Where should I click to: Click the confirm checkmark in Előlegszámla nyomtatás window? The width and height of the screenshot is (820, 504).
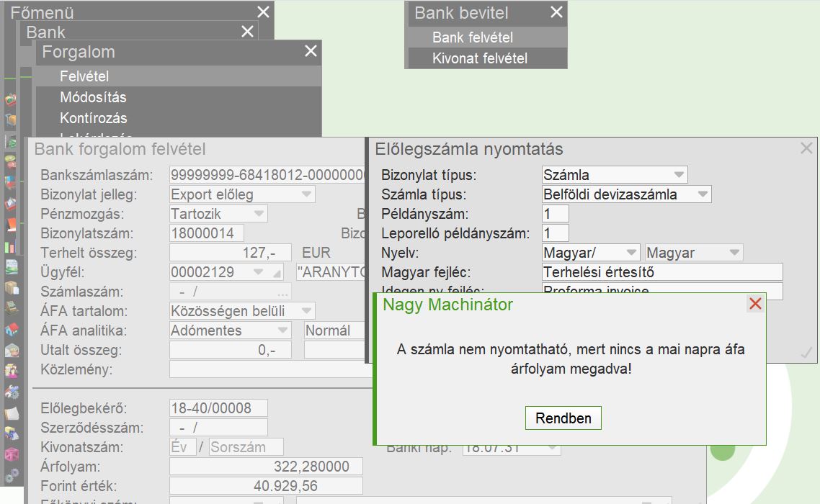(806, 353)
